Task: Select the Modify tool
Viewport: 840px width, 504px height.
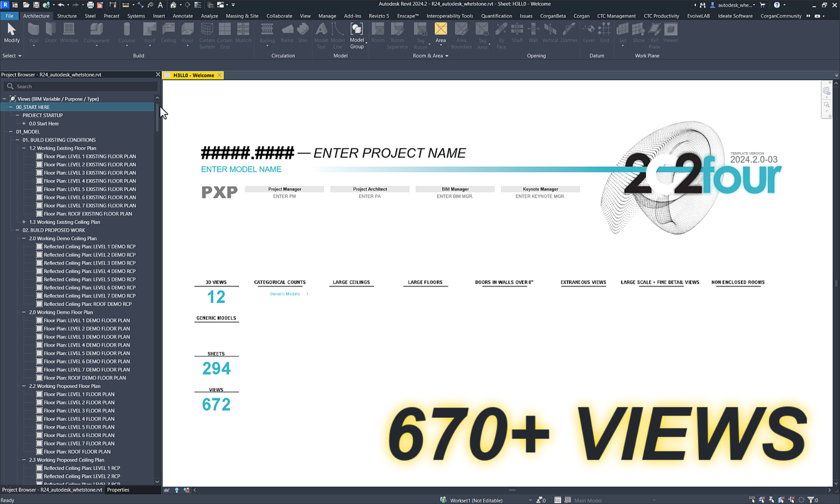Action: point(11,33)
